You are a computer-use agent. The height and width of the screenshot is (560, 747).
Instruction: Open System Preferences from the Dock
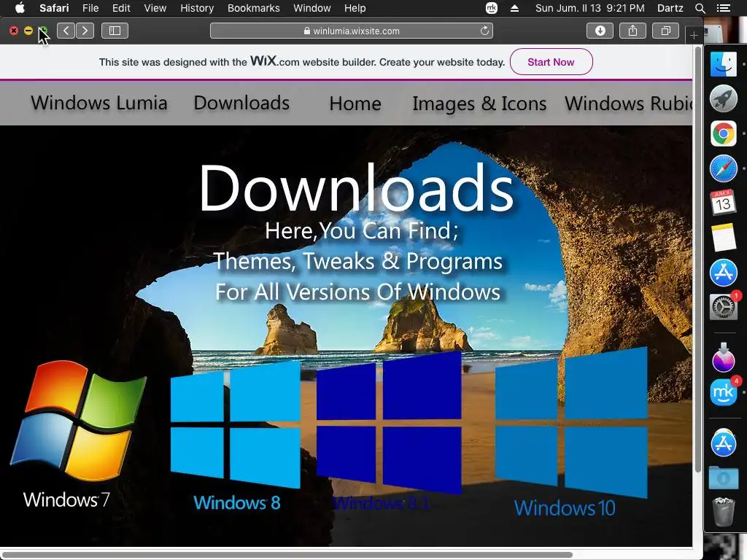point(723,307)
